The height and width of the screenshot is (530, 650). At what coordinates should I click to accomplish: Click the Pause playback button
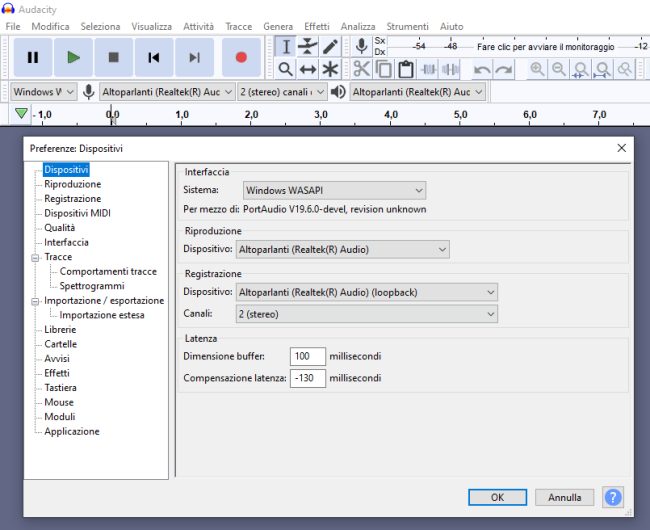click(x=33, y=58)
